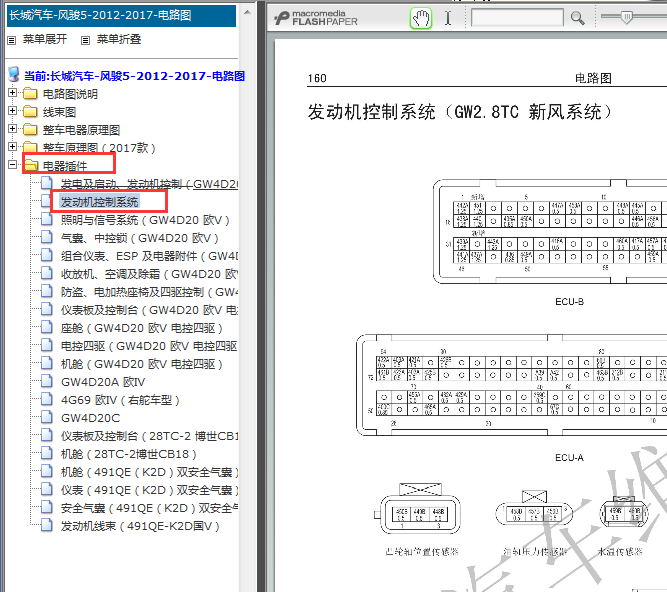
Task: Open 仪表板及控制台 (GW4D20 欧V) document
Action: (x=149, y=310)
